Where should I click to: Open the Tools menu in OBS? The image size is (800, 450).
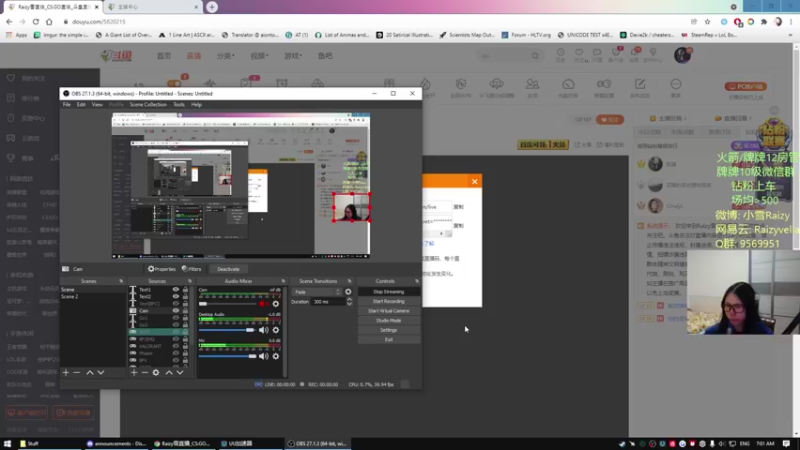coord(179,105)
